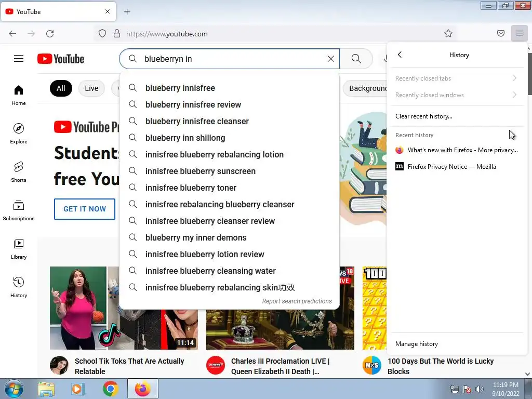This screenshot has width=532, height=399.
Task: Open School Tik Toks That Are Actually Relatable title
Action: [129, 366]
